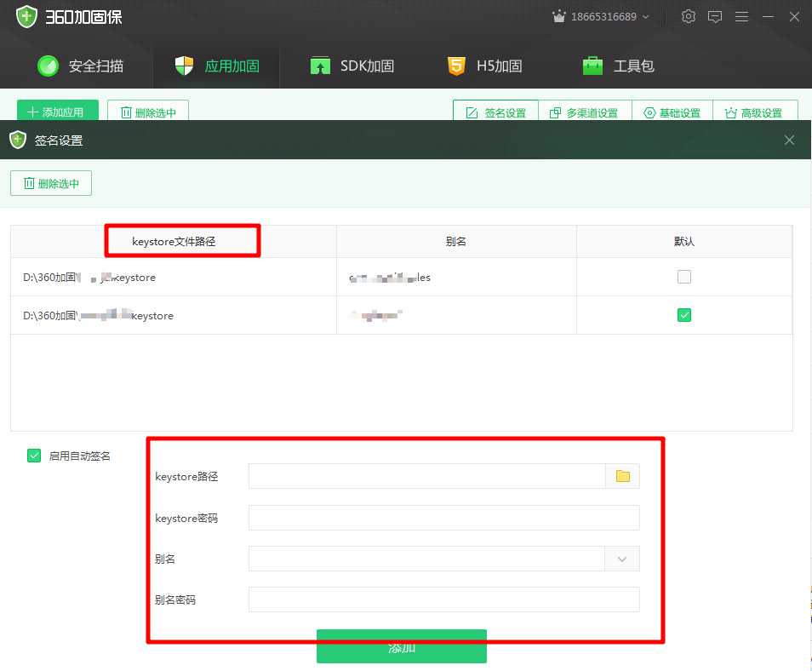
Task: Open 多渠道设置
Action: point(585,112)
